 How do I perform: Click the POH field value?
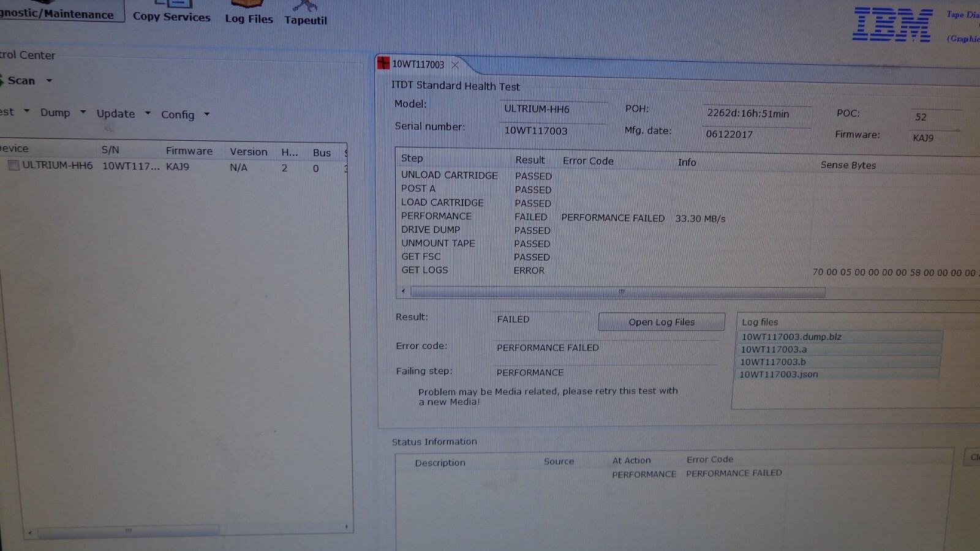point(756,113)
